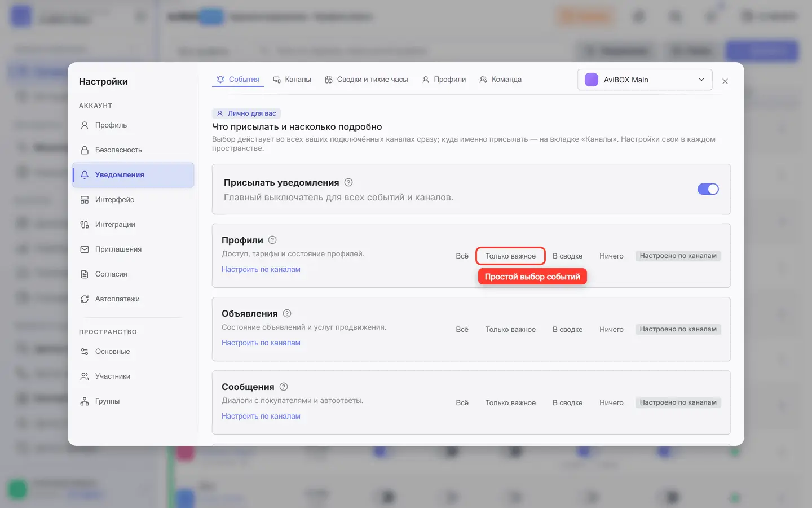Viewport: 812px width, 508px height.
Task: Click the Согласия document icon
Action: pos(85,274)
